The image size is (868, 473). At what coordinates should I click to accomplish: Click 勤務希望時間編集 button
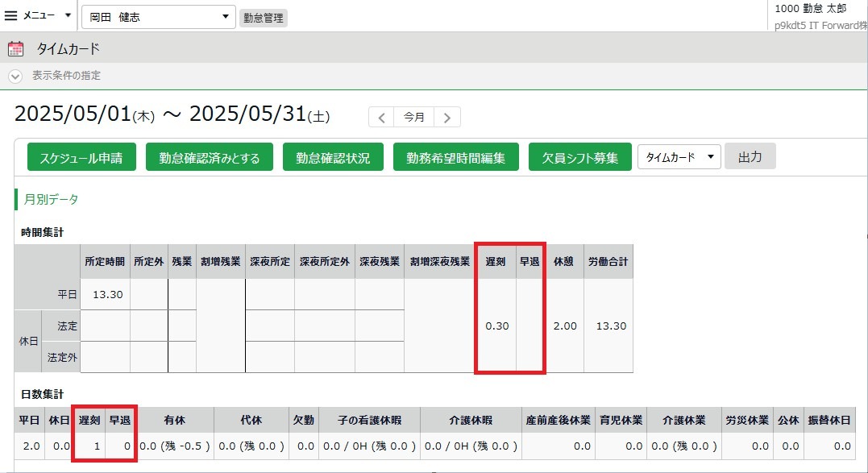coord(456,157)
